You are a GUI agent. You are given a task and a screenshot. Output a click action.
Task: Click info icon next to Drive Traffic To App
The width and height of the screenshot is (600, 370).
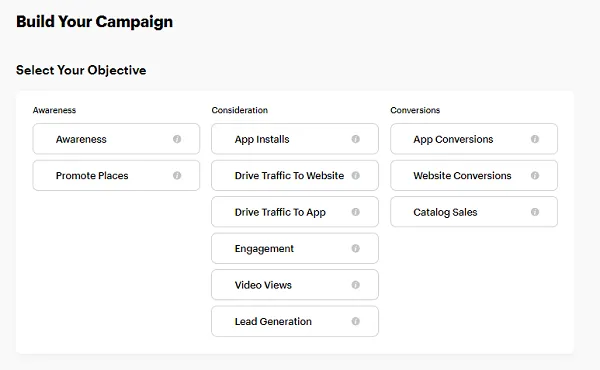[x=355, y=212]
